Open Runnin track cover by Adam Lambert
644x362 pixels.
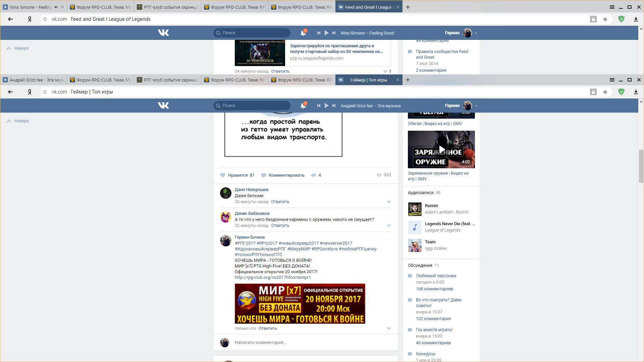[415, 209]
